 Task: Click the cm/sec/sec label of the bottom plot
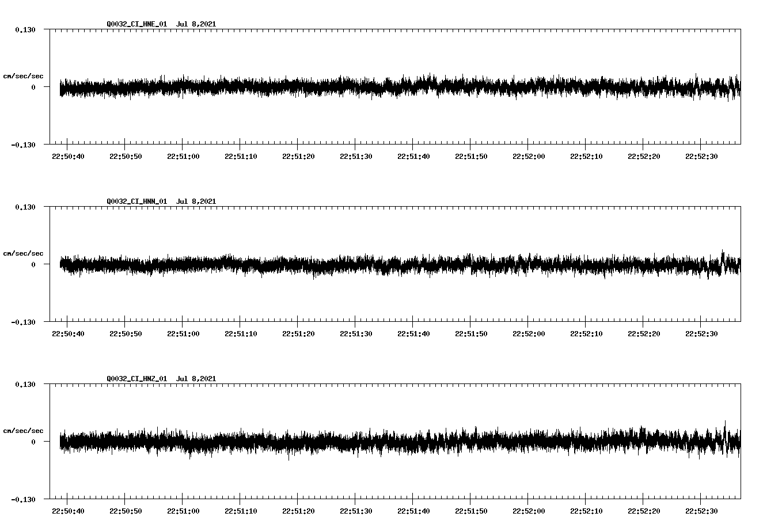tap(23, 430)
